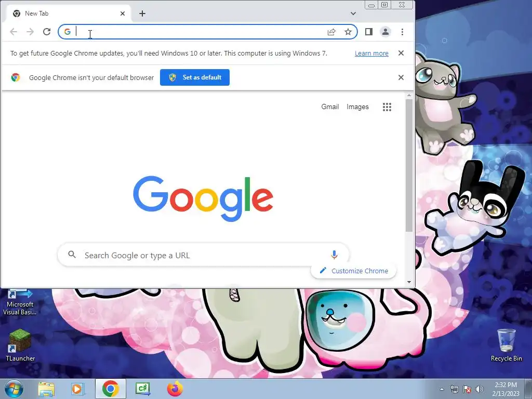The height and width of the screenshot is (399, 532).
Task: Select the New Tab tab
Action: [68, 14]
